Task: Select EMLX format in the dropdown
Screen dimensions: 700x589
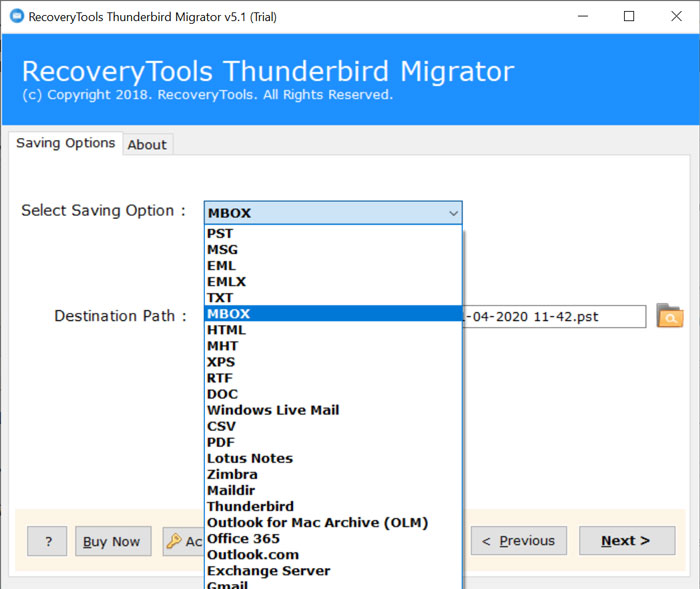Action: (333, 282)
